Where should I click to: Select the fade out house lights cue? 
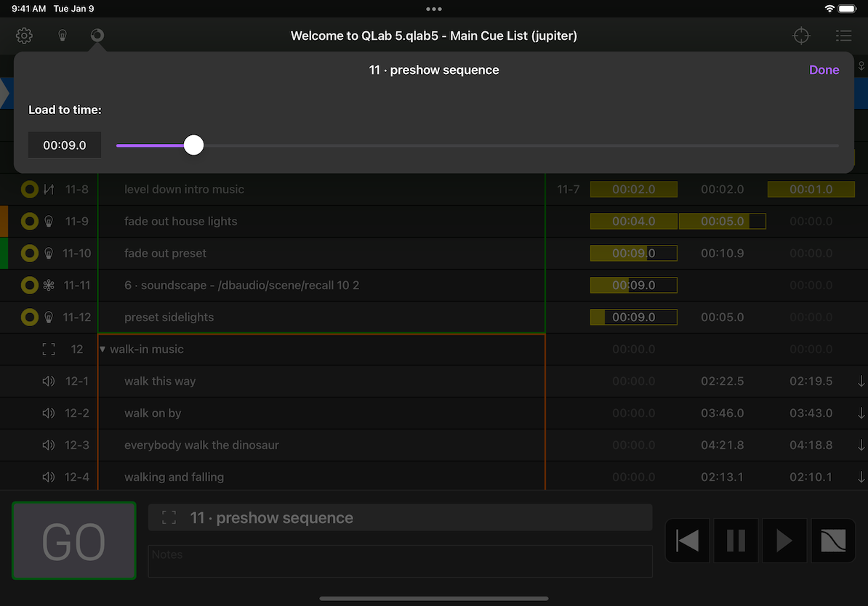[180, 222]
